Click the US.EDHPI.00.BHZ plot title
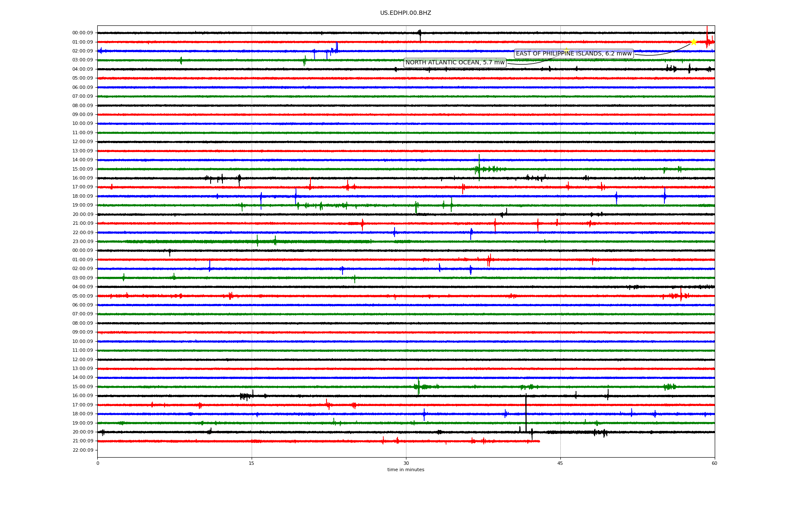The height and width of the screenshot is (508, 812). tap(406, 13)
